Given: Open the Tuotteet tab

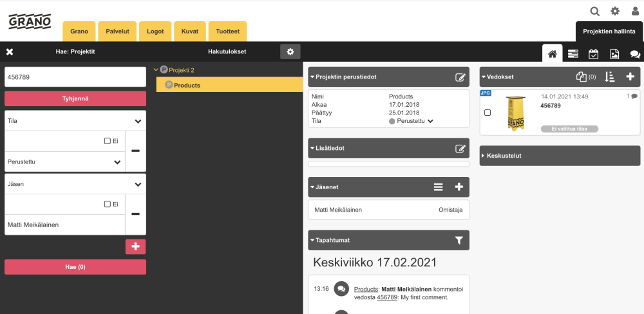Looking at the screenshot, I should tap(227, 31).
